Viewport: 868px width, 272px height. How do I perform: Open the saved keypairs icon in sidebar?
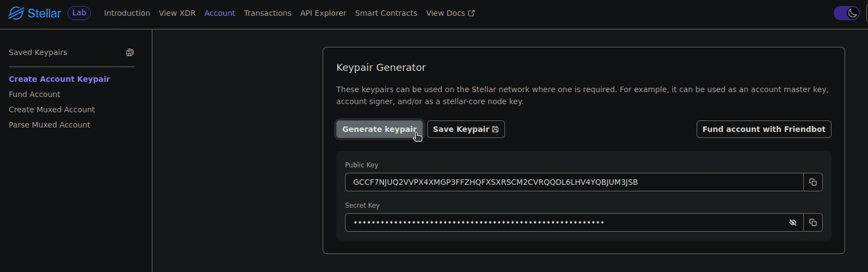click(x=130, y=52)
